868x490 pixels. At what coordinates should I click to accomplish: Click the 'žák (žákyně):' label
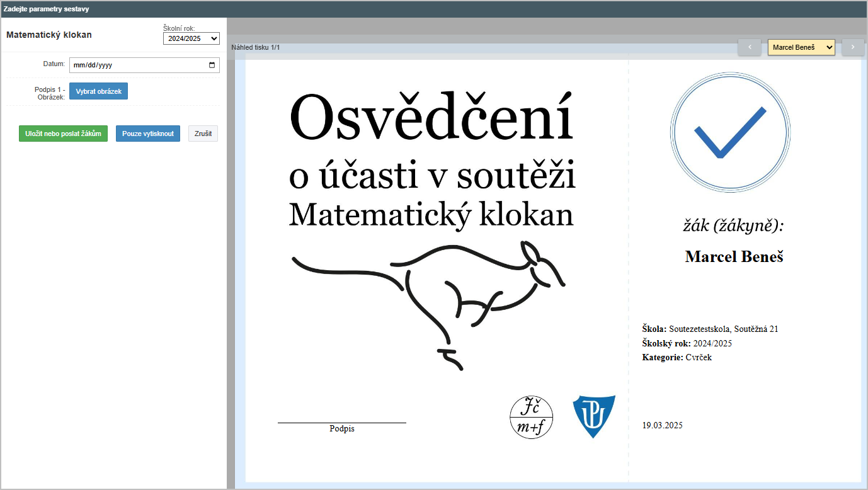[x=734, y=225]
